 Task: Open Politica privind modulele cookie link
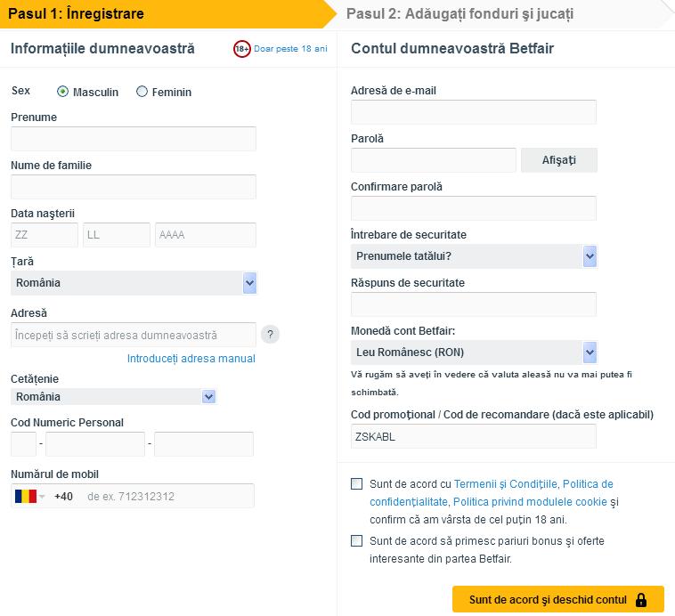(x=530, y=502)
